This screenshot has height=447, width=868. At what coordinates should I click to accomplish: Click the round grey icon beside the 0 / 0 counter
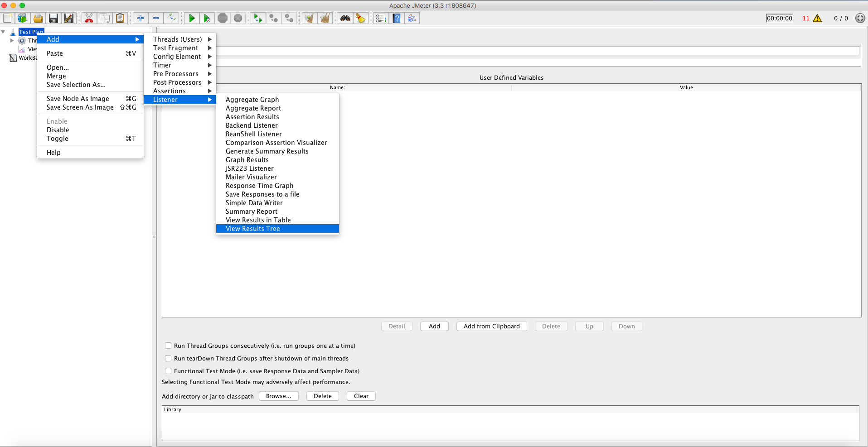[x=860, y=18]
